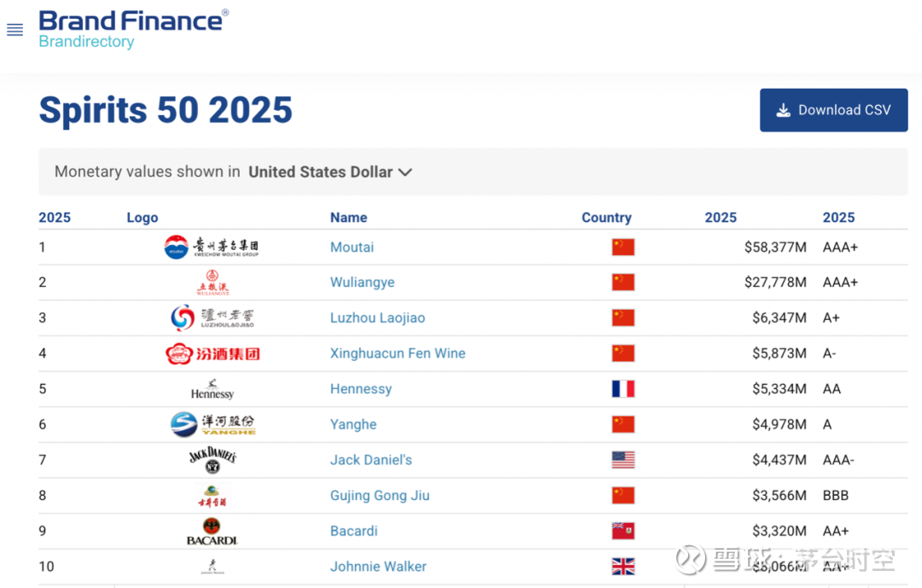Click the BBB rating for Gujing Gong Jiu

point(836,495)
